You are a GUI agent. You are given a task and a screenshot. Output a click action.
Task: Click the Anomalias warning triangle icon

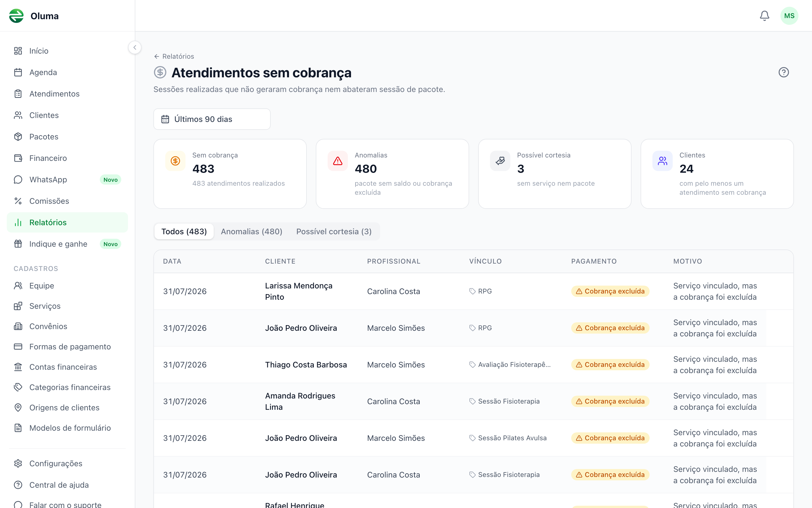coord(337,161)
